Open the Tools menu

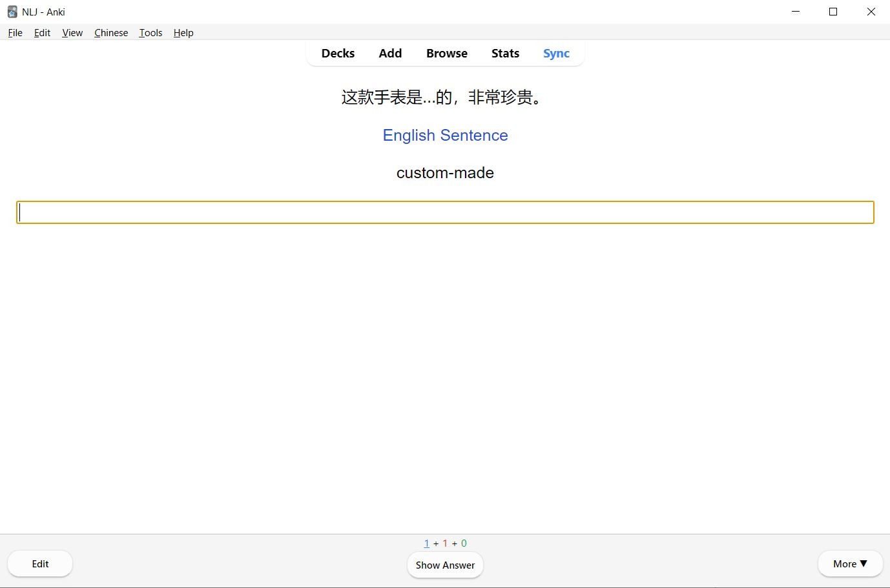pos(150,33)
